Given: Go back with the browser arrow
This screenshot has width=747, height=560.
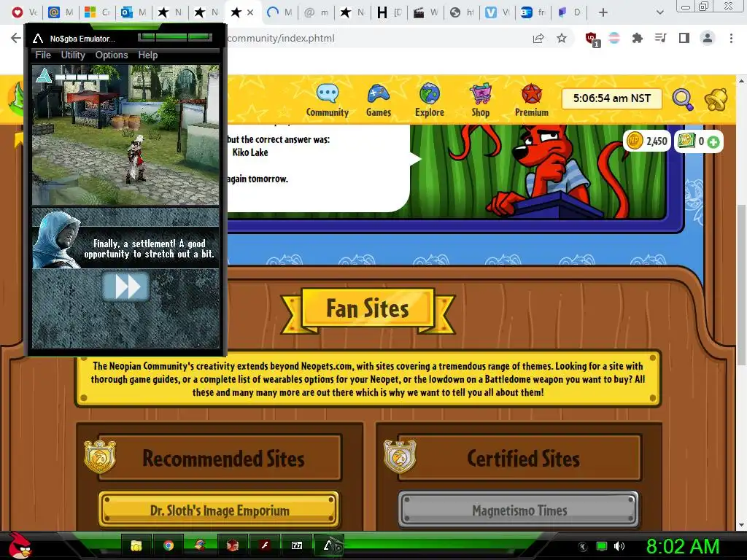Looking at the screenshot, I should coord(16,39).
